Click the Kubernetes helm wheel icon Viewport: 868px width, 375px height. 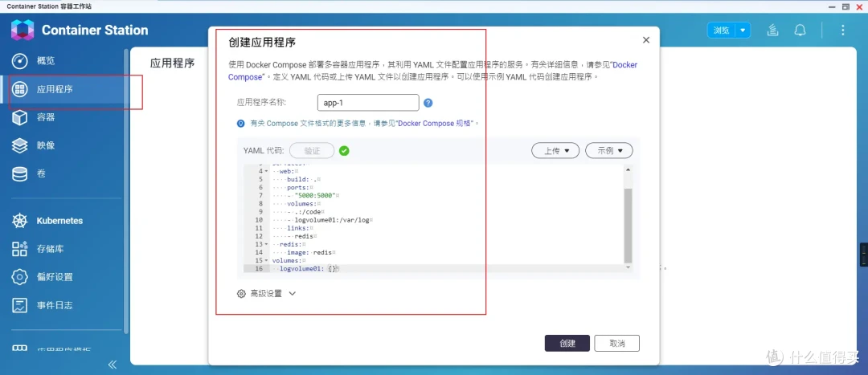(20, 221)
